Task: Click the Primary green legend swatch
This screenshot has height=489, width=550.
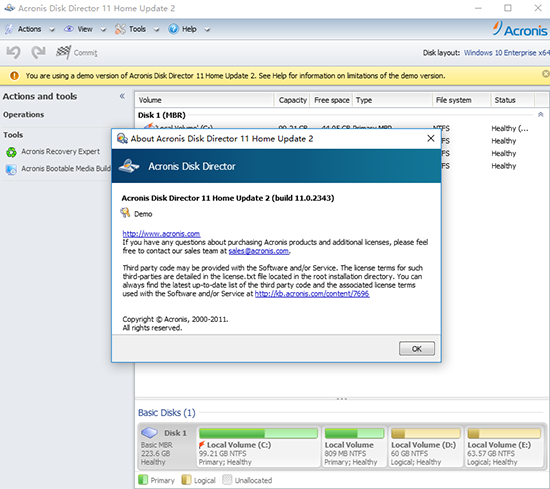Action: (143, 480)
